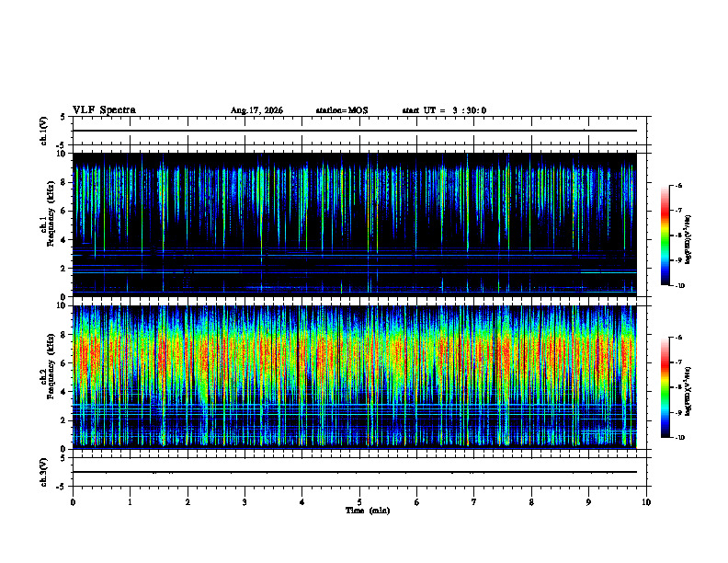Click the log(PSD) label beside ch.2 colorbar
Image resolution: width=728 pixels, height=563 pixels.
688,391
